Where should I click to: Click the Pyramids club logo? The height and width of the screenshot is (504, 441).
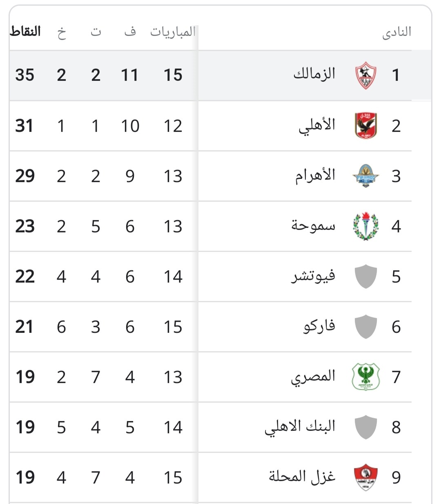(365, 176)
